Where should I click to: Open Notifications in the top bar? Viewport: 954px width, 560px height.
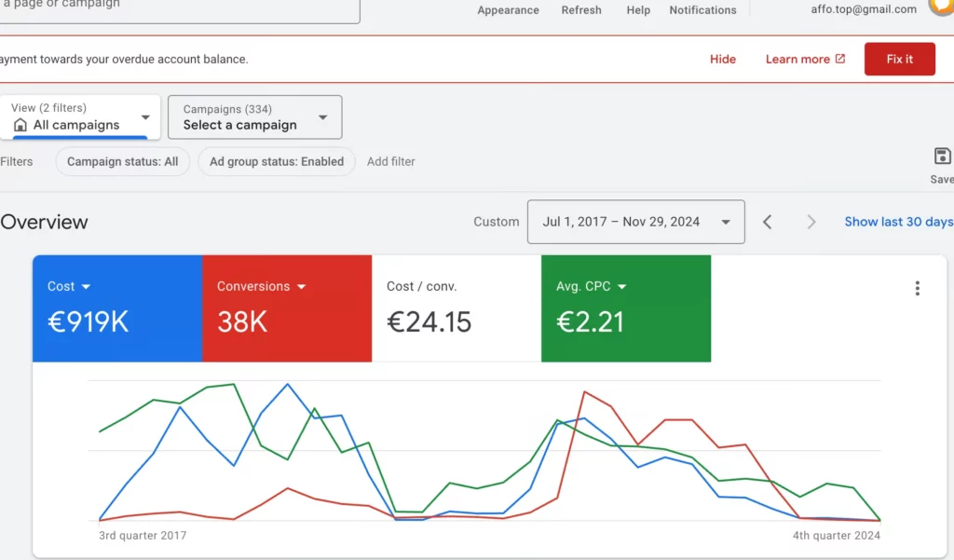point(702,10)
